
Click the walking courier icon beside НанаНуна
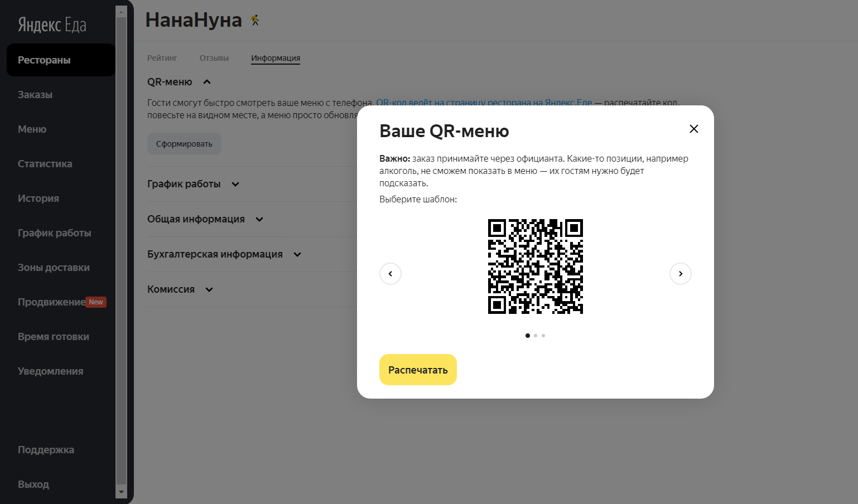pyautogui.click(x=255, y=20)
